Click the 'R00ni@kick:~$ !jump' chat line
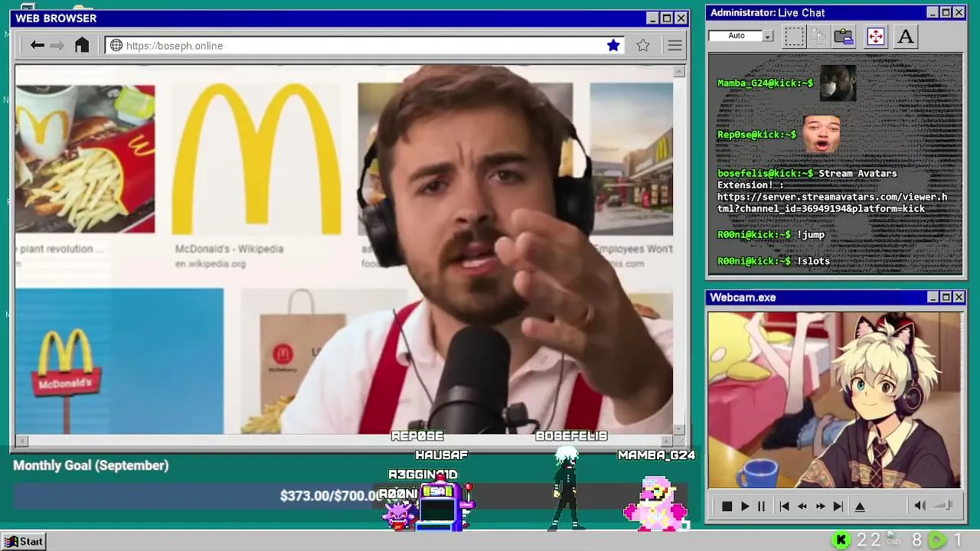Image resolution: width=980 pixels, height=551 pixels. [x=771, y=235]
